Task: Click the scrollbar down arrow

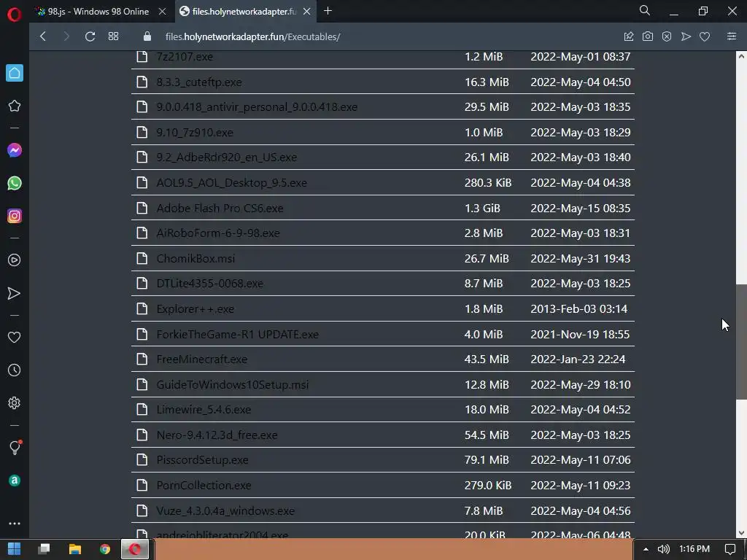Action: pyautogui.click(x=741, y=533)
